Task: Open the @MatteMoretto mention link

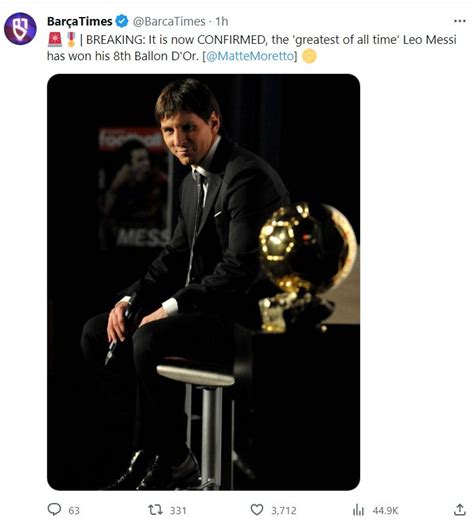Action: coord(250,56)
